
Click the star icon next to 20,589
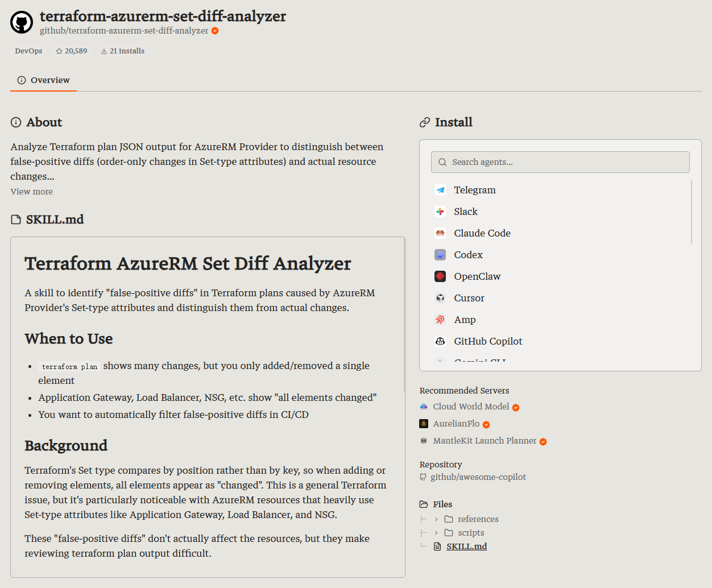click(59, 51)
